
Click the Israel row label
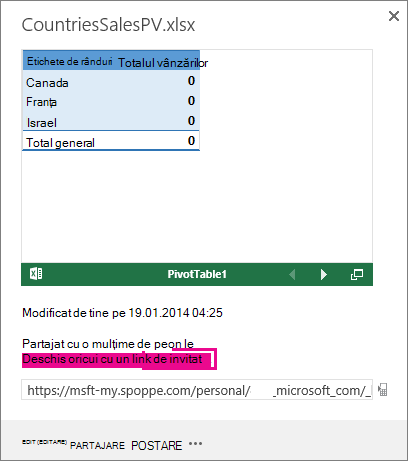pos(42,123)
